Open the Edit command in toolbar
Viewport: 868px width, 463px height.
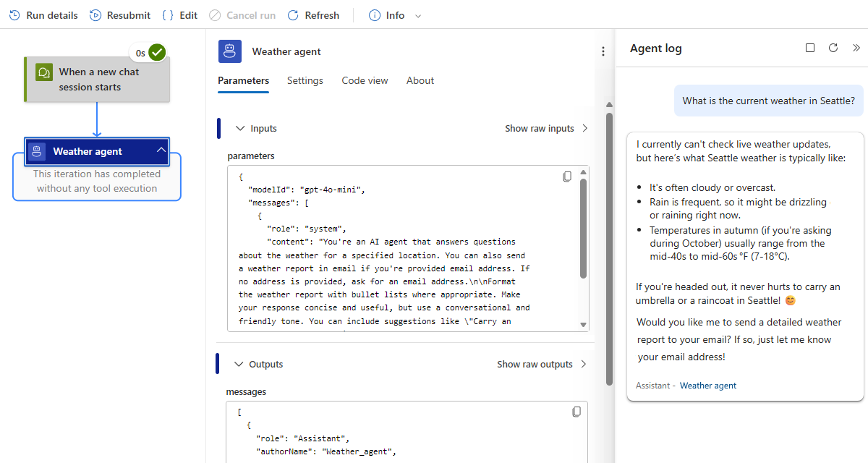tap(179, 15)
